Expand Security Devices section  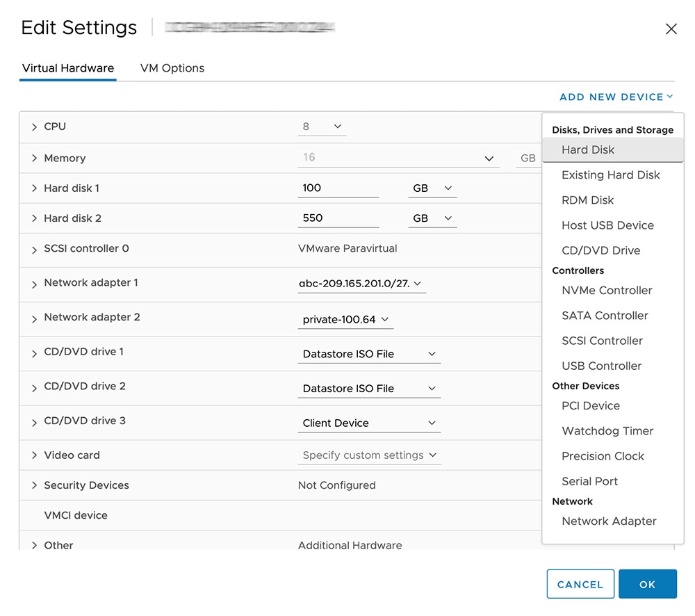click(x=34, y=485)
